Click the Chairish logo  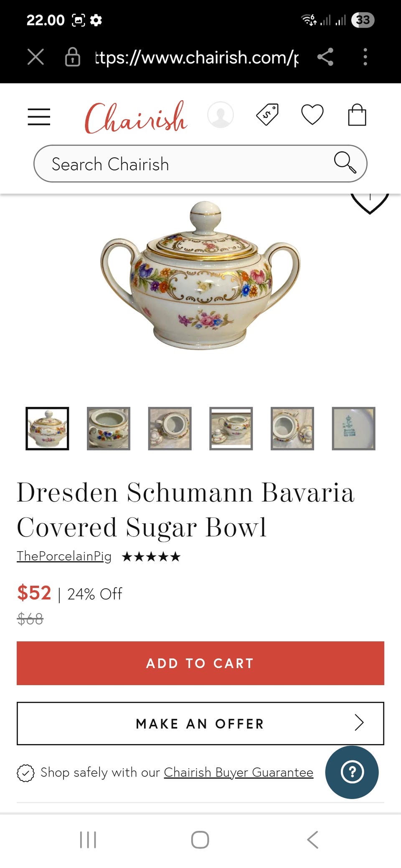click(136, 117)
